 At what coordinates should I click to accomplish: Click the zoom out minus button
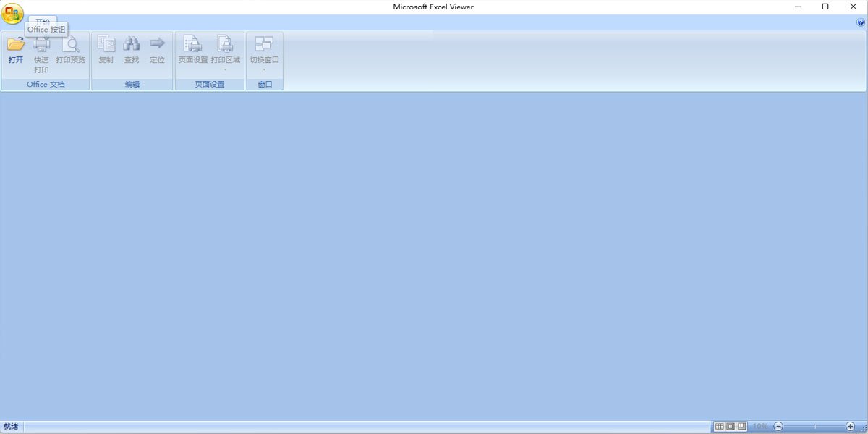[778, 427]
